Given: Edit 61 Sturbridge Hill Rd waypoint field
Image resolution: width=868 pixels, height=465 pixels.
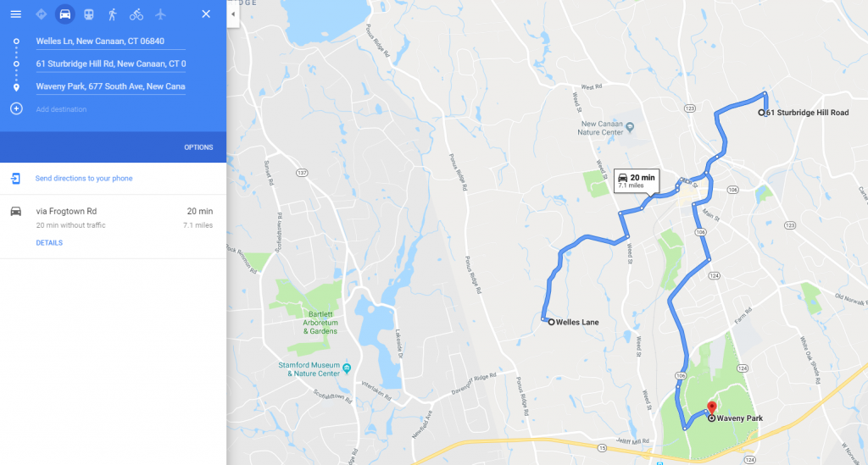Looking at the screenshot, I should click(111, 64).
